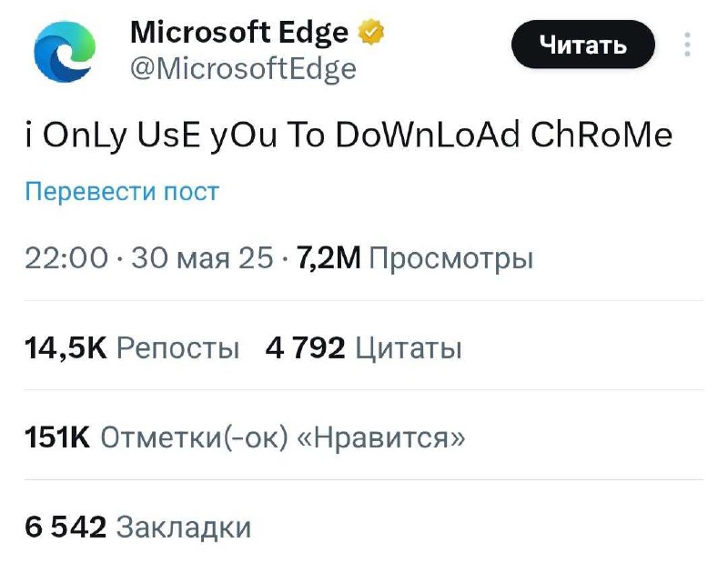Open the 22:00 post timestamp
This screenshot has width=728, height=563.
66,257
